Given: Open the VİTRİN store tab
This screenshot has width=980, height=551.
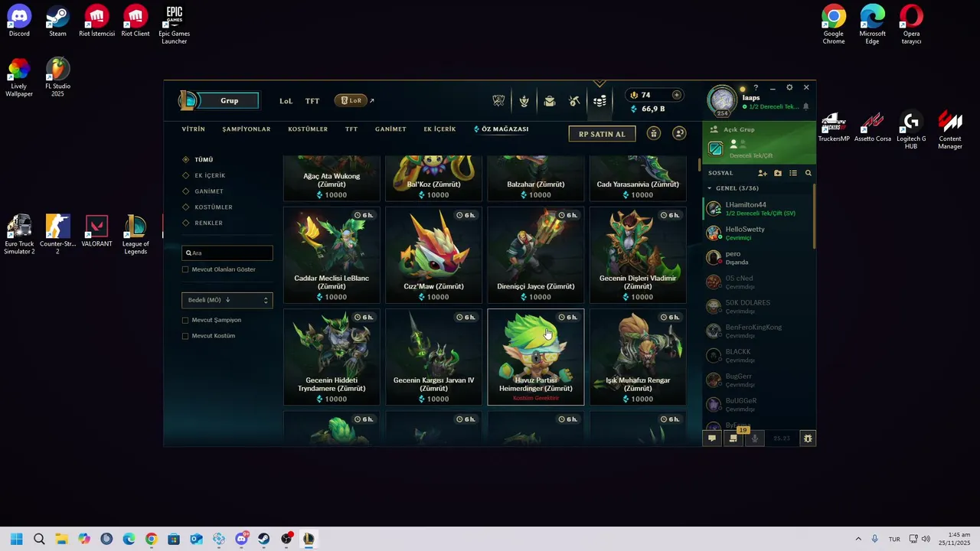Looking at the screenshot, I should click(194, 129).
